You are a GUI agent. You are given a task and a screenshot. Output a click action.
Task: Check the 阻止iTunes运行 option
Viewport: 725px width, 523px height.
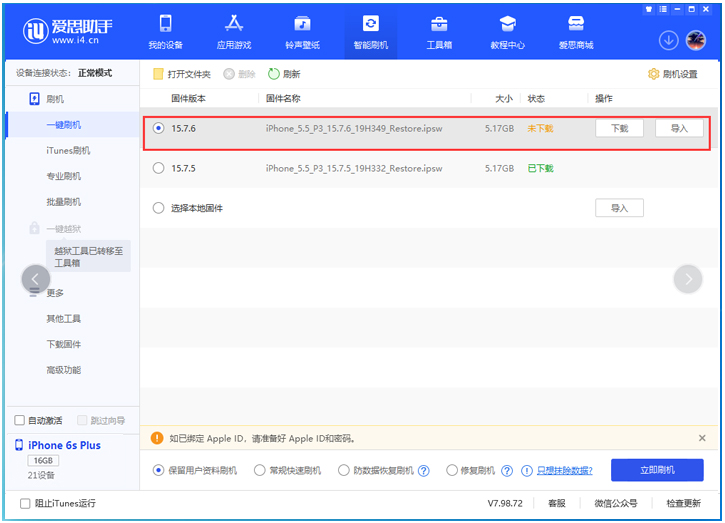click(x=25, y=503)
